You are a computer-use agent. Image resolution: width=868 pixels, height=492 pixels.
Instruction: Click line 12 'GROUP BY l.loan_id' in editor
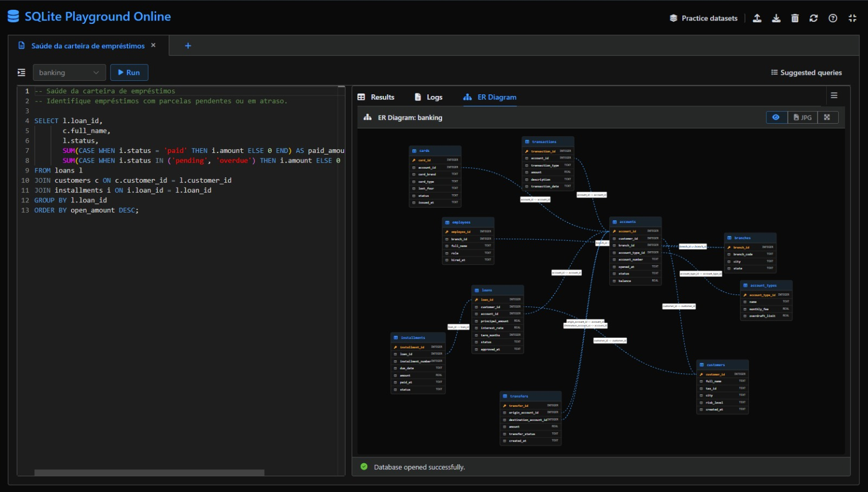pyautogui.click(x=71, y=200)
